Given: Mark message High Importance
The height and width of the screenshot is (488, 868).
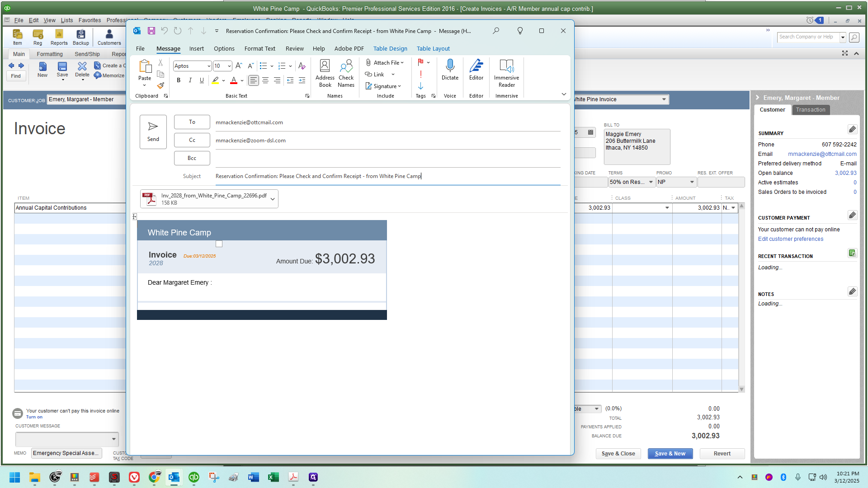Looking at the screenshot, I should tap(420, 74).
